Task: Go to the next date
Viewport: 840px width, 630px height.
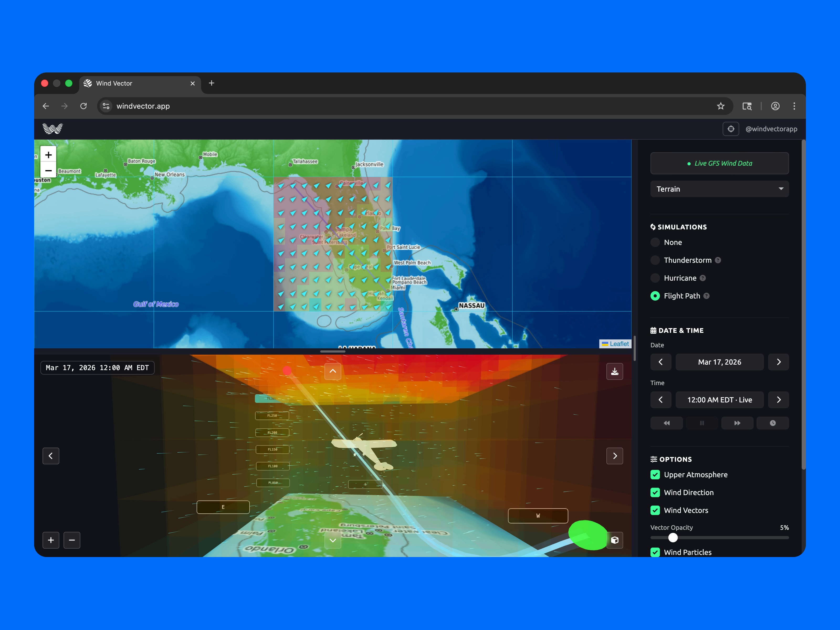Action: click(x=778, y=362)
